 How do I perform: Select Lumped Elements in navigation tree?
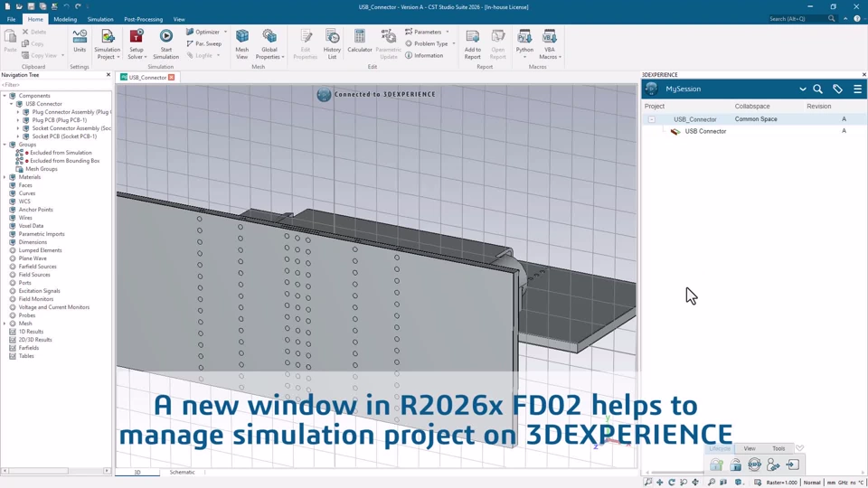40,250
